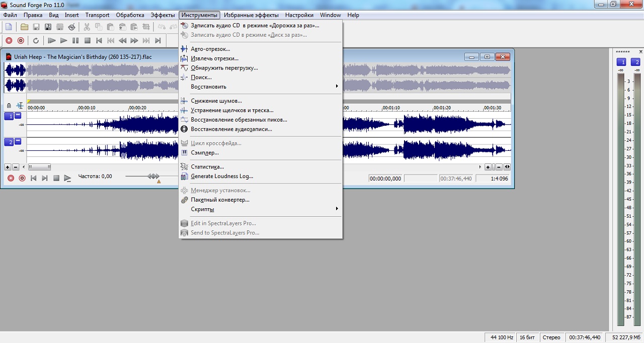Click Stop in the data window bottom transport
644x343 pixels.
pyautogui.click(x=56, y=178)
